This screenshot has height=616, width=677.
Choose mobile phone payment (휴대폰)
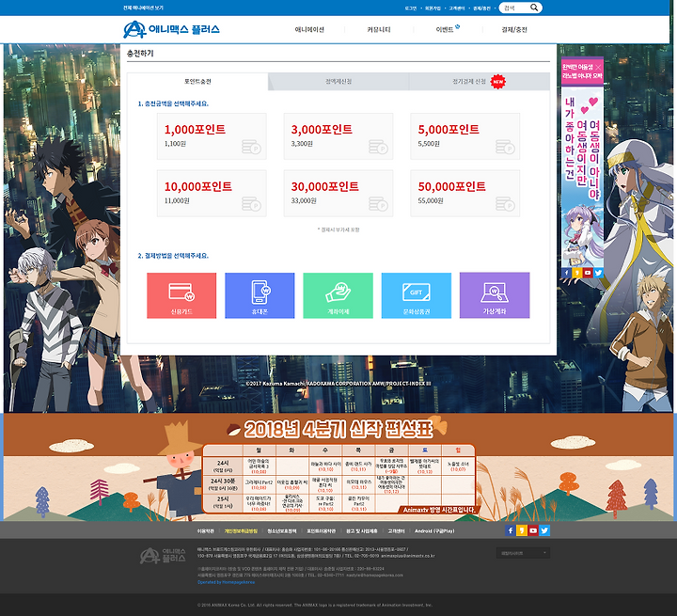click(260, 295)
